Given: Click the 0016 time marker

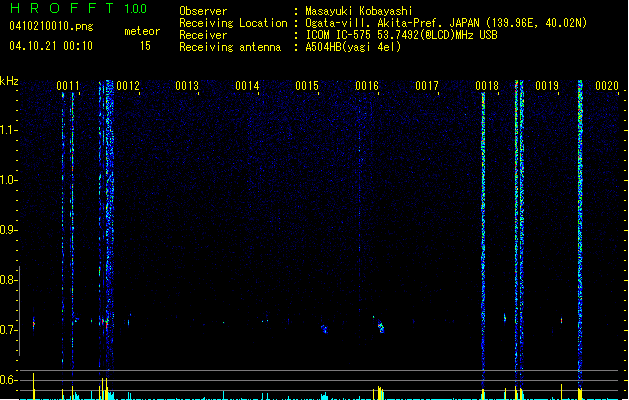Looking at the screenshot, I should click(367, 86).
